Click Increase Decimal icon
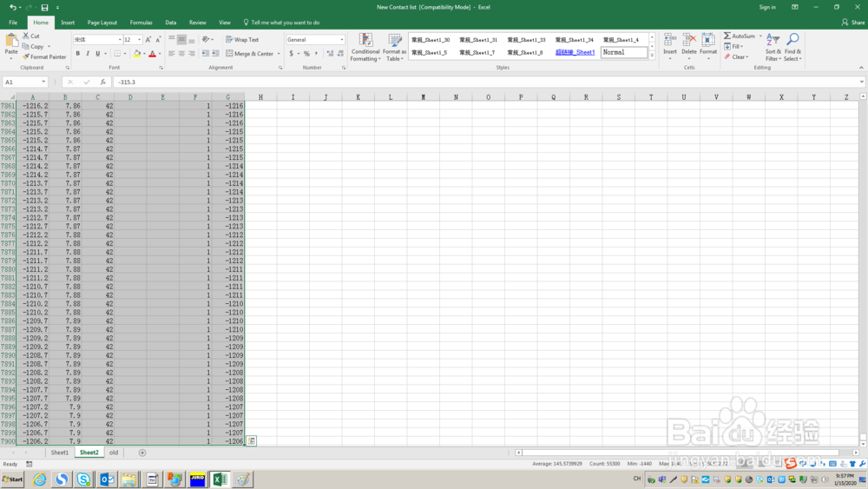 [x=330, y=54]
